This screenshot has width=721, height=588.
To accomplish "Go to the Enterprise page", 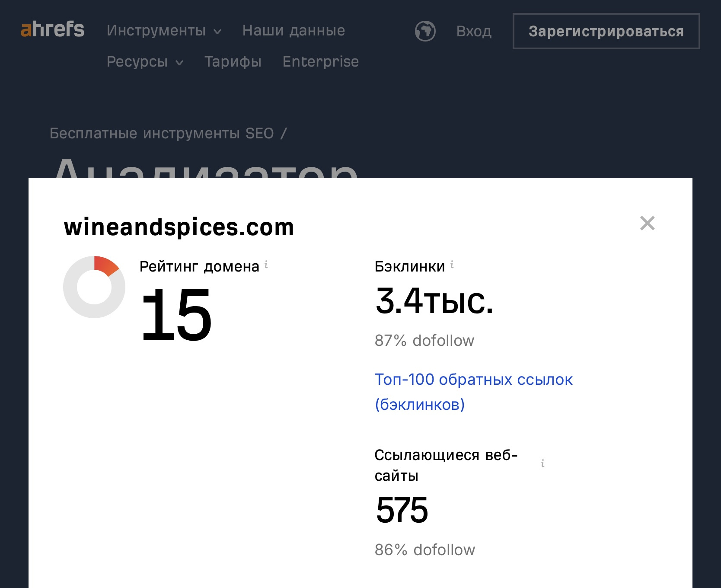I will (321, 62).
